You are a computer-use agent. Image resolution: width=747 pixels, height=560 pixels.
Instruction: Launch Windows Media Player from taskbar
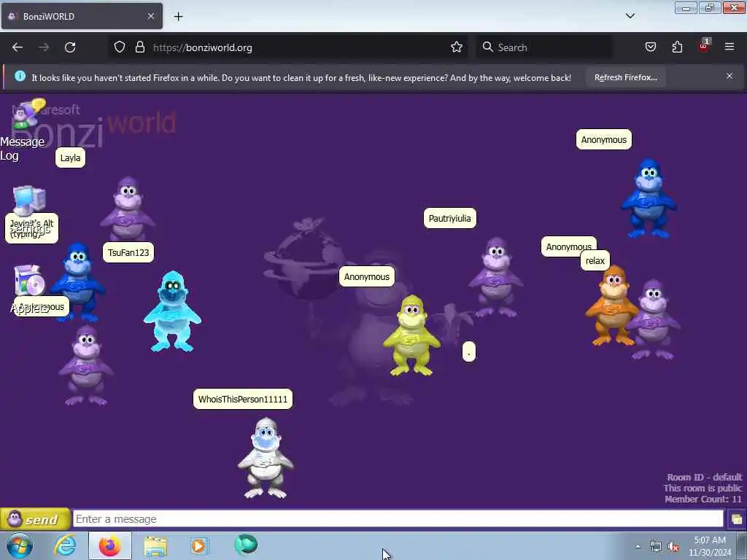(x=199, y=545)
